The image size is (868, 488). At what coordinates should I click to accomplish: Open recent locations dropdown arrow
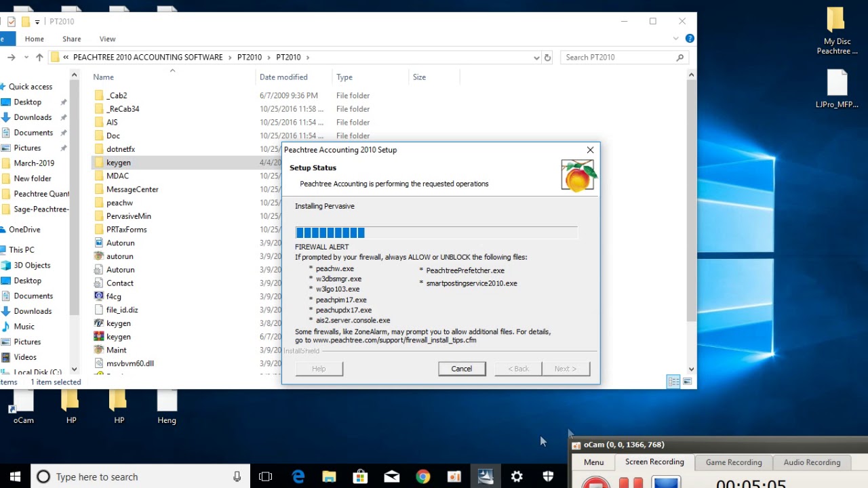click(26, 58)
